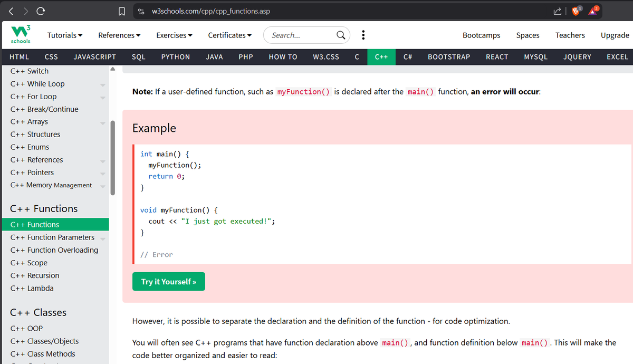633x364 pixels.
Task: Switch to the PYTHON tutorial tab
Action: click(x=176, y=56)
